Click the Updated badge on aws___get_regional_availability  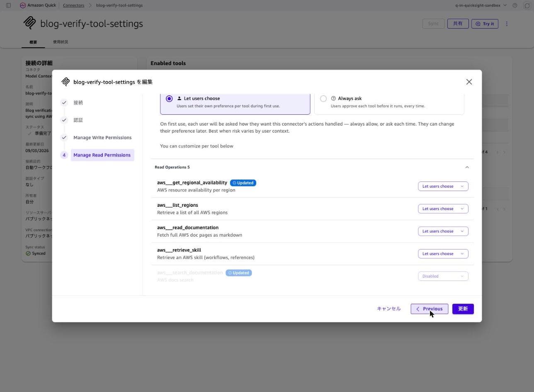(243, 183)
